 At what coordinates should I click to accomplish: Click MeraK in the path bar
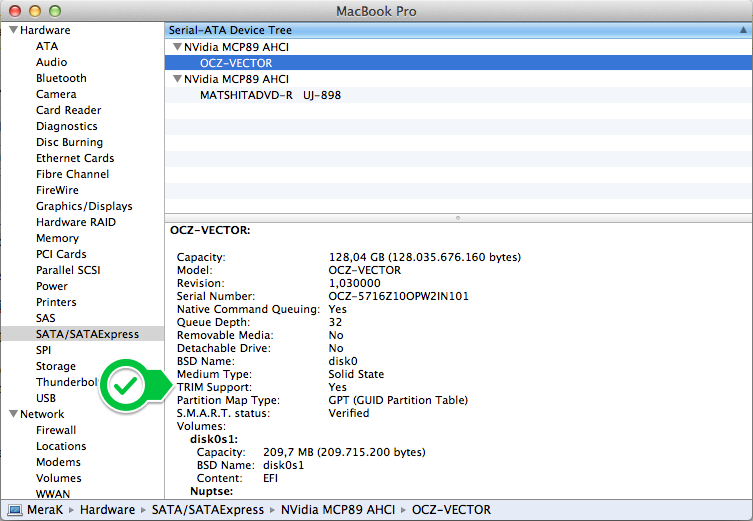(45, 510)
